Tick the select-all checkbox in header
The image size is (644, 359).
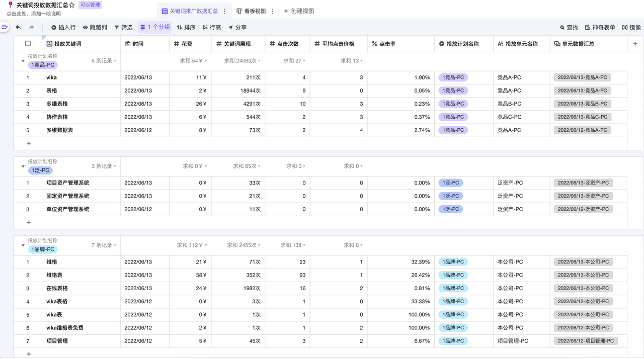click(28, 44)
